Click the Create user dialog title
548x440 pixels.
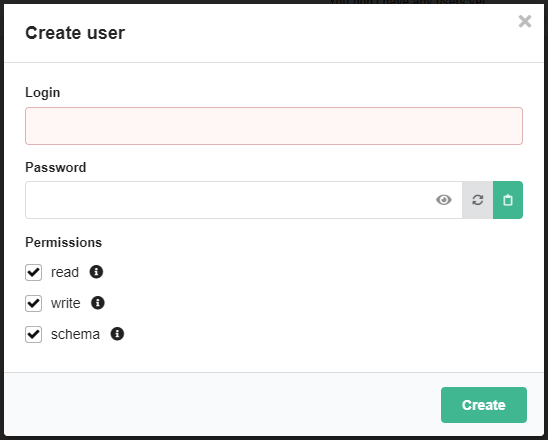tap(75, 33)
